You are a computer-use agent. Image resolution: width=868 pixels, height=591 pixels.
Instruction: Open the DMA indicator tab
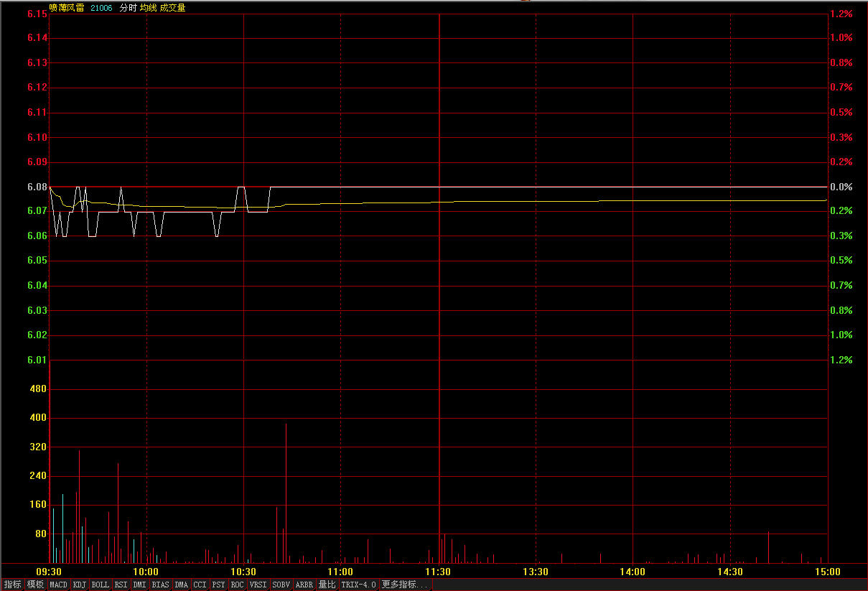coord(181,585)
